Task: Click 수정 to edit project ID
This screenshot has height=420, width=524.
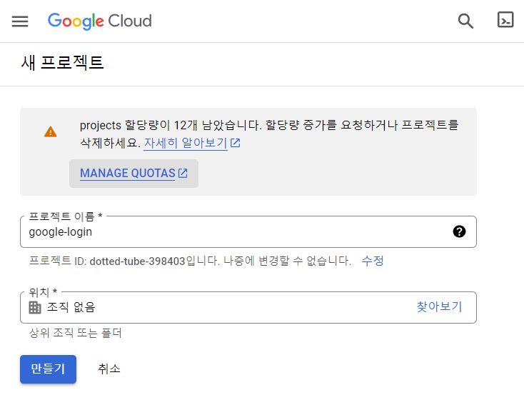Action: point(372,261)
